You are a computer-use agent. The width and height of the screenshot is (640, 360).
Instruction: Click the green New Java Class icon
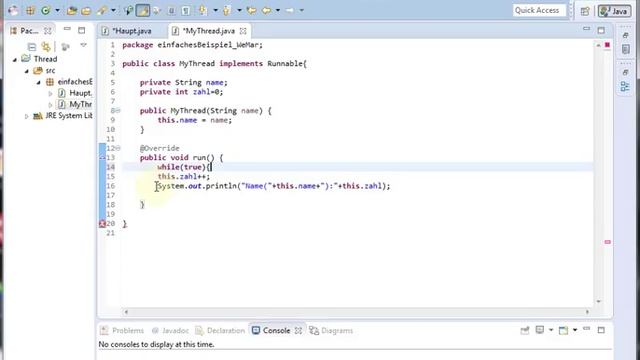tap(45, 11)
